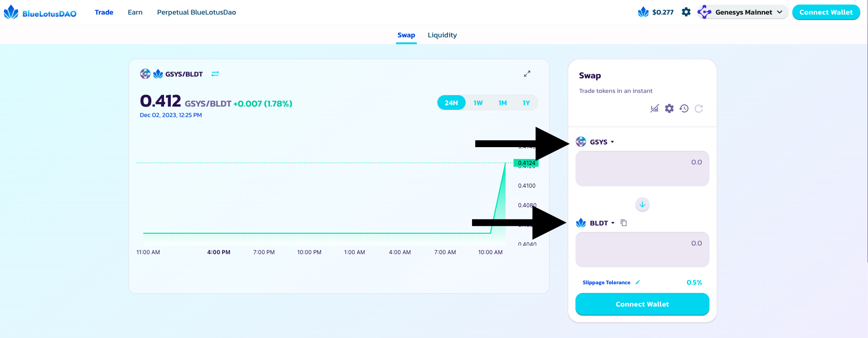This screenshot has width=868, height=338.
Task: Flip the GSYS/BLDT chart pair
Action: [x=215, y=74]
